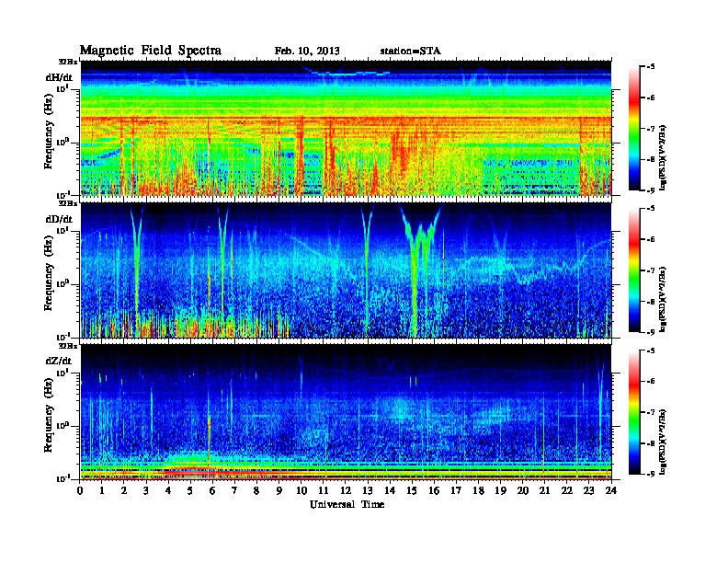Click the x-axis tick label "22"

(566, 490)
